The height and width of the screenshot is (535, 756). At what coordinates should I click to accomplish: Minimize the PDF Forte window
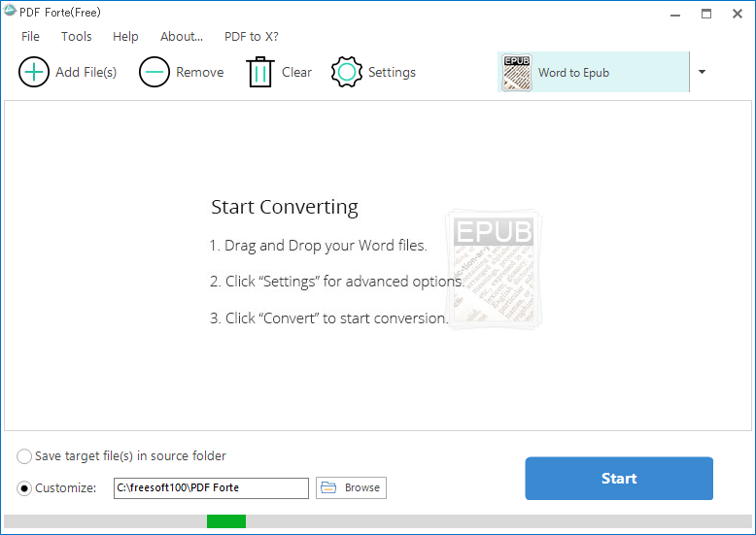coord(675,14)
